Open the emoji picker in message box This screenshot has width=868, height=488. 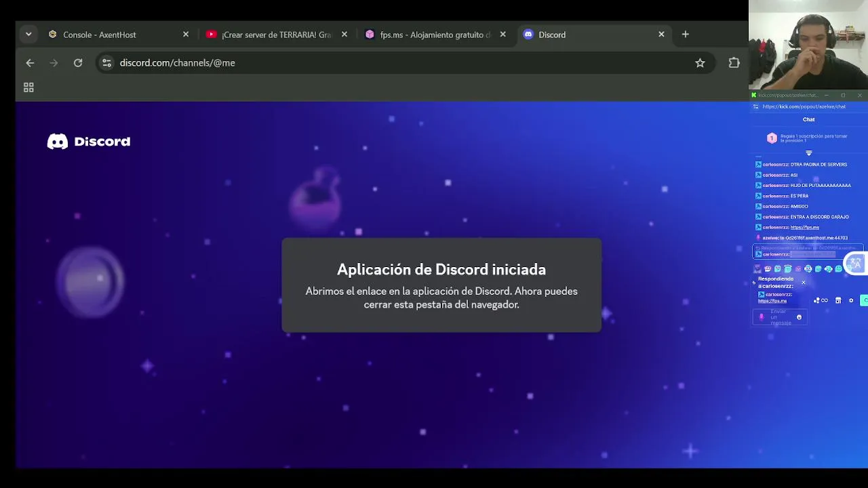point(799,317)
